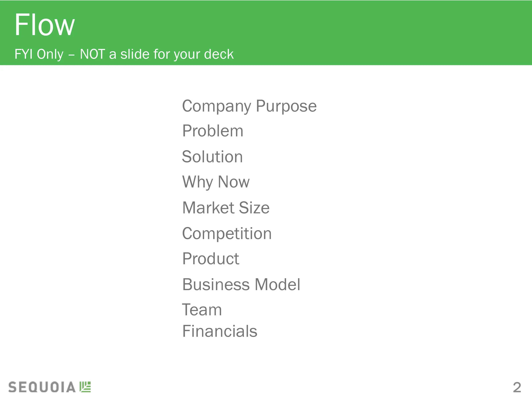
Task: Click the word "Model" in Business Model
Action: click(x=277, y=284)
